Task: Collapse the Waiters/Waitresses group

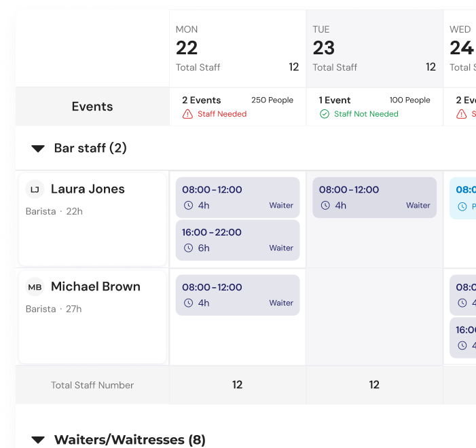Action: (39, 440)
